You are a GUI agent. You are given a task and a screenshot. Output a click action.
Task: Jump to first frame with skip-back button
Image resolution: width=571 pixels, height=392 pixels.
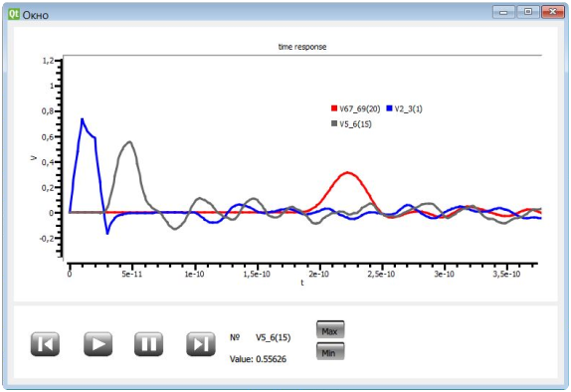coord(45,344)
